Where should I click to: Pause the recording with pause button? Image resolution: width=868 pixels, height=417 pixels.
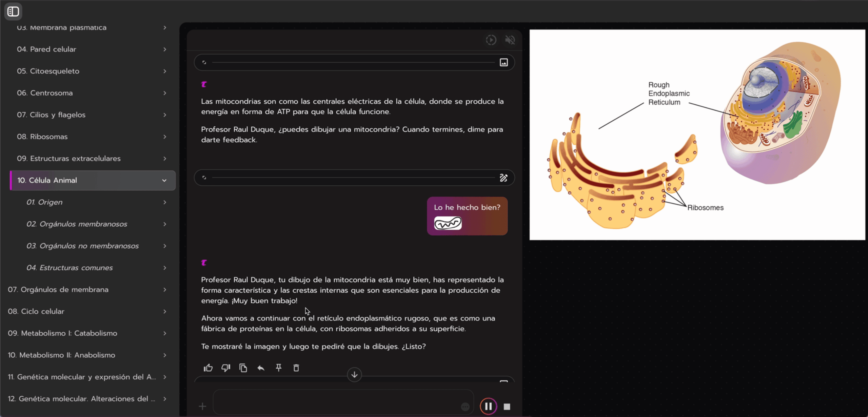tap(488, 406)
